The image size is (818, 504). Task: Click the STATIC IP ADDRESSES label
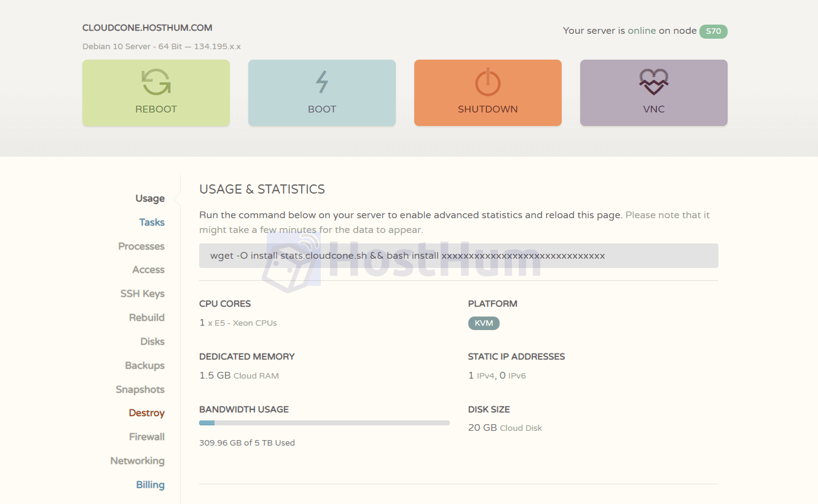coord(516,356)
